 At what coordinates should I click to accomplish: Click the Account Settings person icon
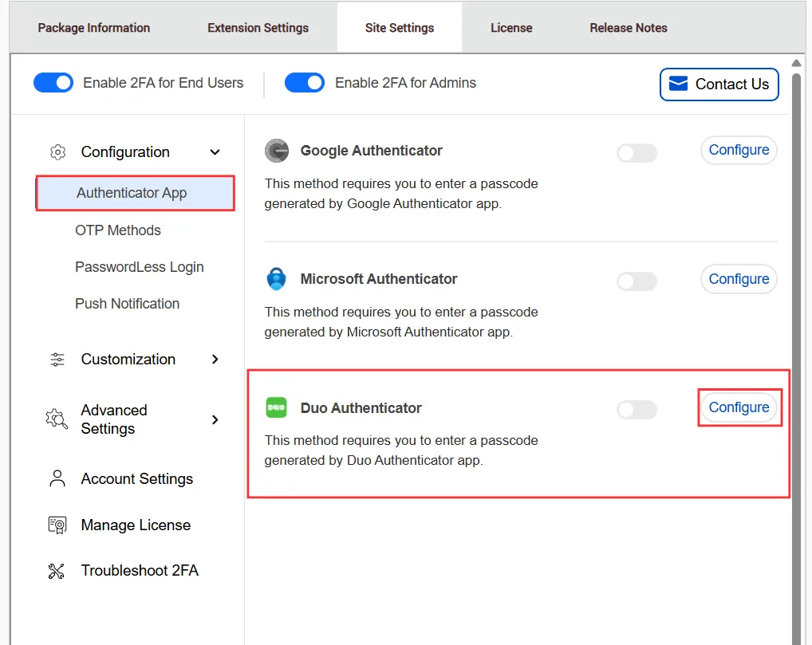point(57,479)
